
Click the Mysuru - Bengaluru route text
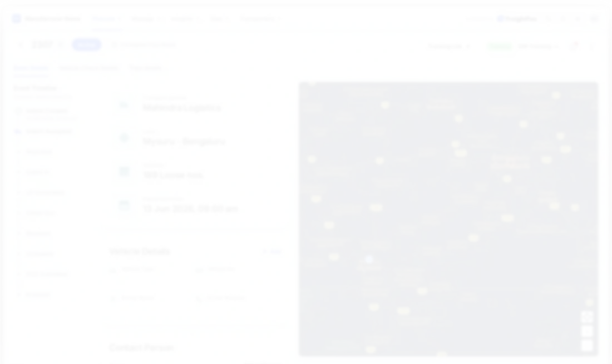(x=184, y=142)
